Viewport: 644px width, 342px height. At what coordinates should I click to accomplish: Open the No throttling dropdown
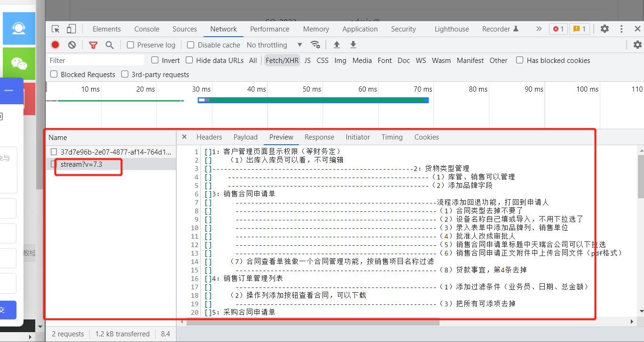point(274,45)
